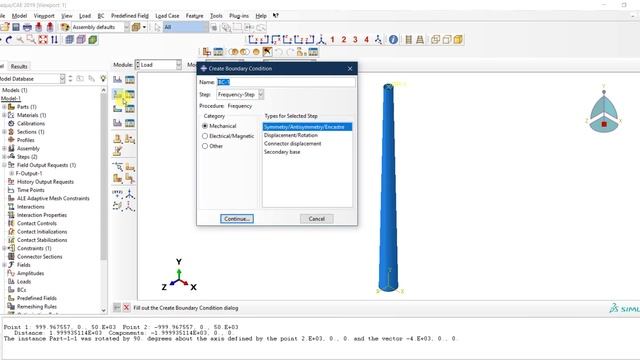Open the Plug-ins menu
This screenshot has width=640, height=360.
(239, 16)
